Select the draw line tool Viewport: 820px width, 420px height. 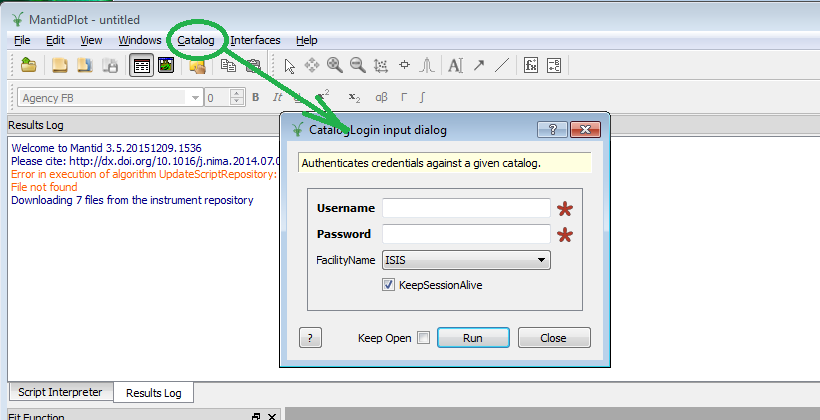[x=502, y=65]
